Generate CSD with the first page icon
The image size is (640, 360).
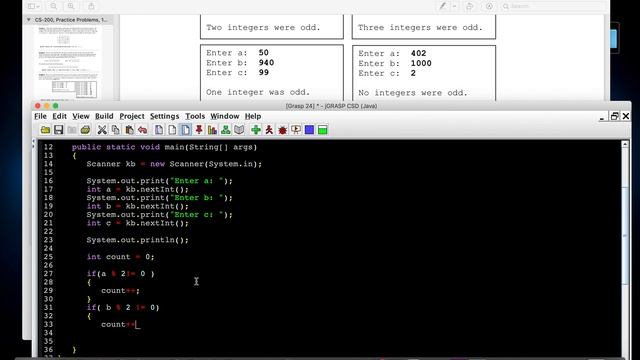(159, 130)
